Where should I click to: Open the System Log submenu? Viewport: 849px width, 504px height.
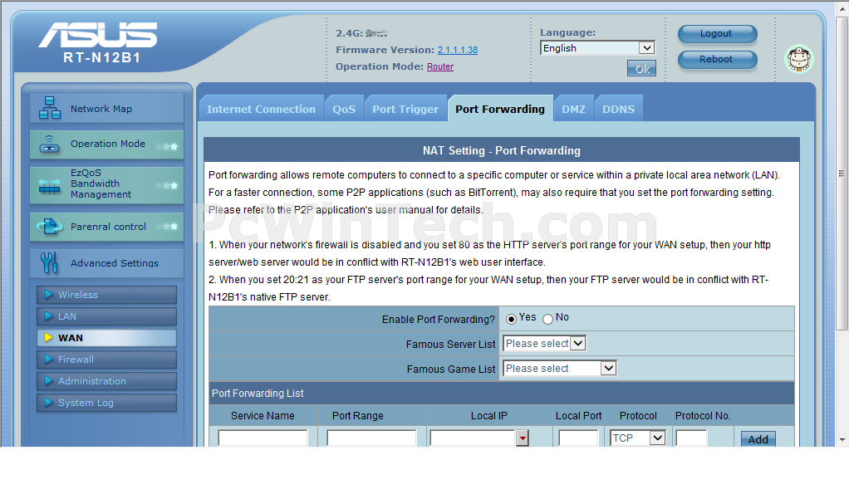tap(106, 403)
